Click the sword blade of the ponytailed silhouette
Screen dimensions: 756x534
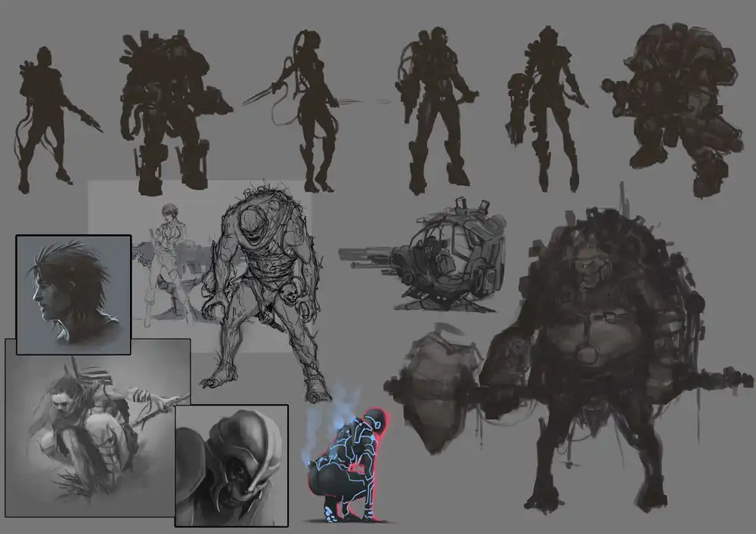point(262,95)
